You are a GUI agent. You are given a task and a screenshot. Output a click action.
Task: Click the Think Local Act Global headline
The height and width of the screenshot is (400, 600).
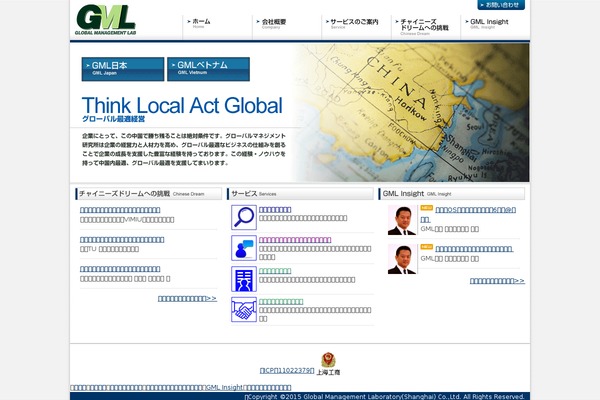tap(182, 105)
